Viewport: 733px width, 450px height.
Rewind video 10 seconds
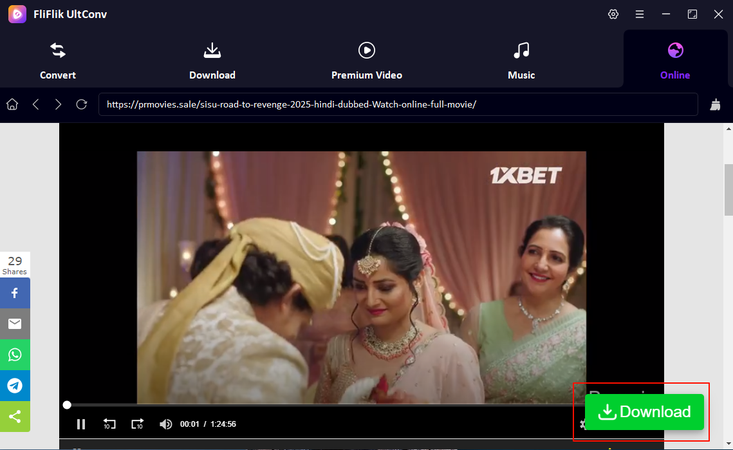point(109,424)
